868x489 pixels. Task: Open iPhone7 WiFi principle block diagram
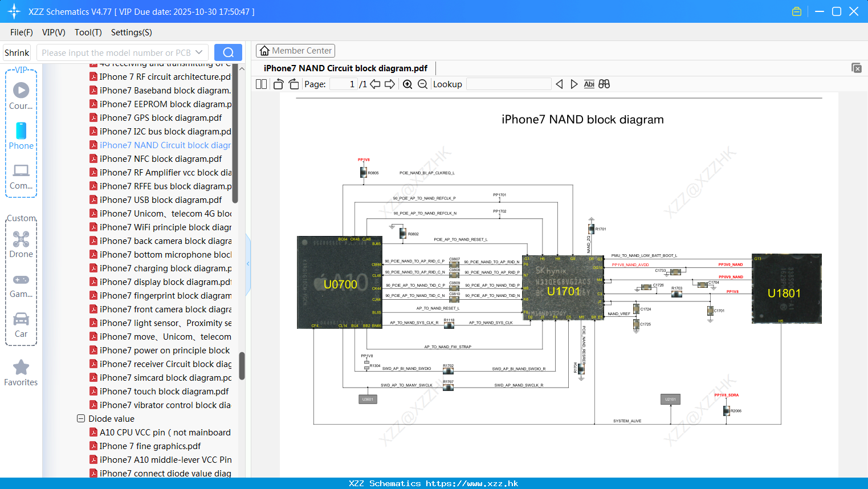(x=160, y=227)
